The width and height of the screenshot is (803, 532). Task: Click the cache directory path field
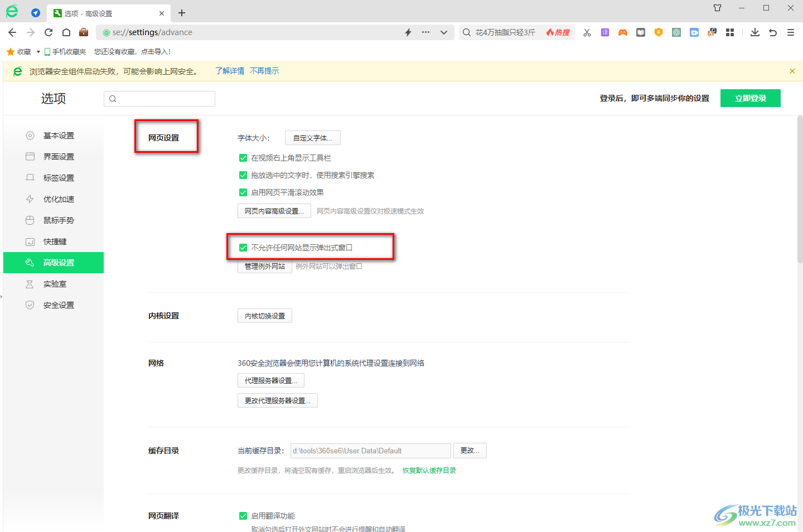(x=371, y=451)
